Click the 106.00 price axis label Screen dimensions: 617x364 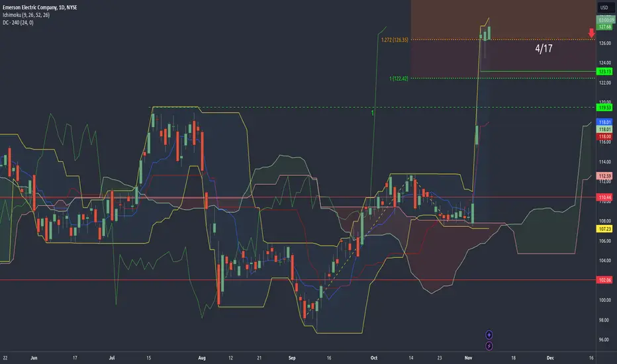point(605,241)
